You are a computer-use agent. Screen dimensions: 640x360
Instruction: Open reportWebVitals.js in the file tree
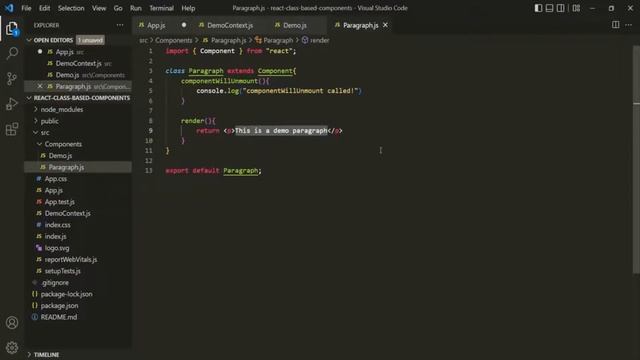[x=71, y=260]
